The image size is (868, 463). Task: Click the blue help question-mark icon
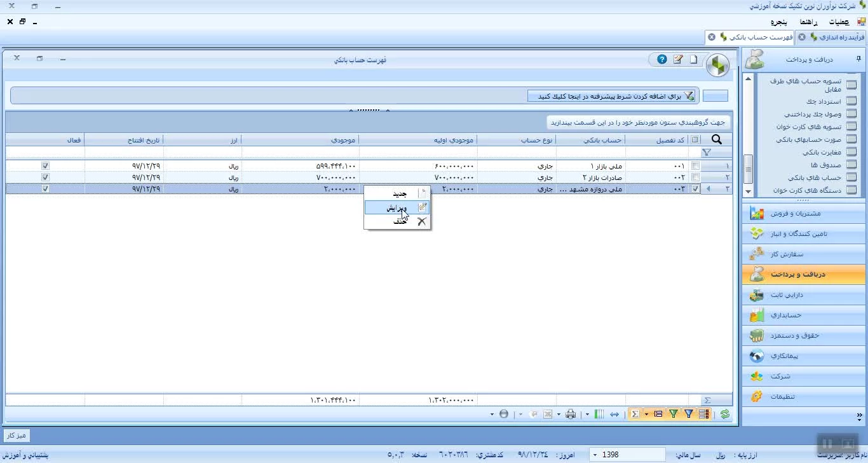coord(661,59)
